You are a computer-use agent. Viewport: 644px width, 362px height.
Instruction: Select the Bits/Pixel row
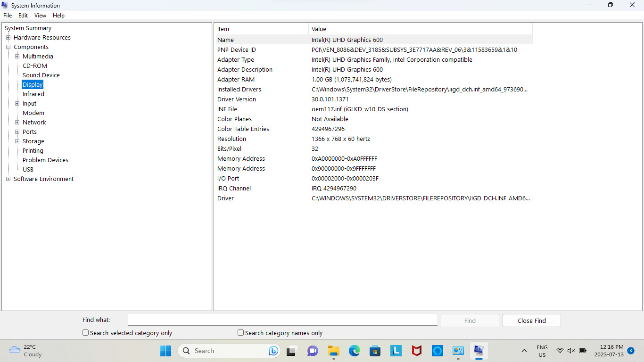point(374,148)
